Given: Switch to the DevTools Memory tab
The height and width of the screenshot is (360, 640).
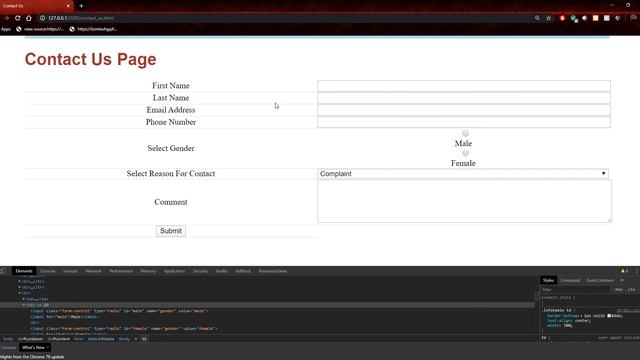Looking at the screenshot, I should [x=148, y=271].
